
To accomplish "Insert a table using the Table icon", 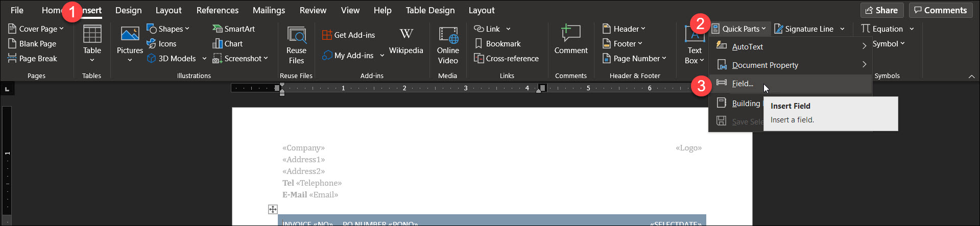I will tap(92, 35).
